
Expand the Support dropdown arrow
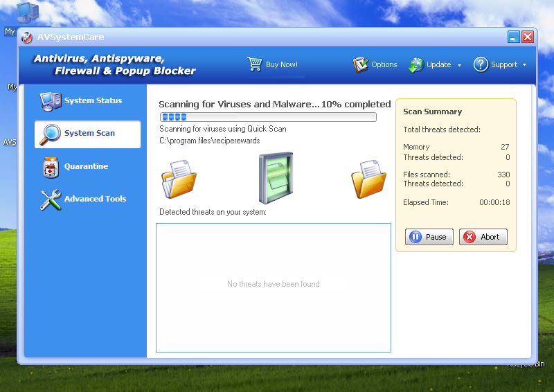[524, 65]
